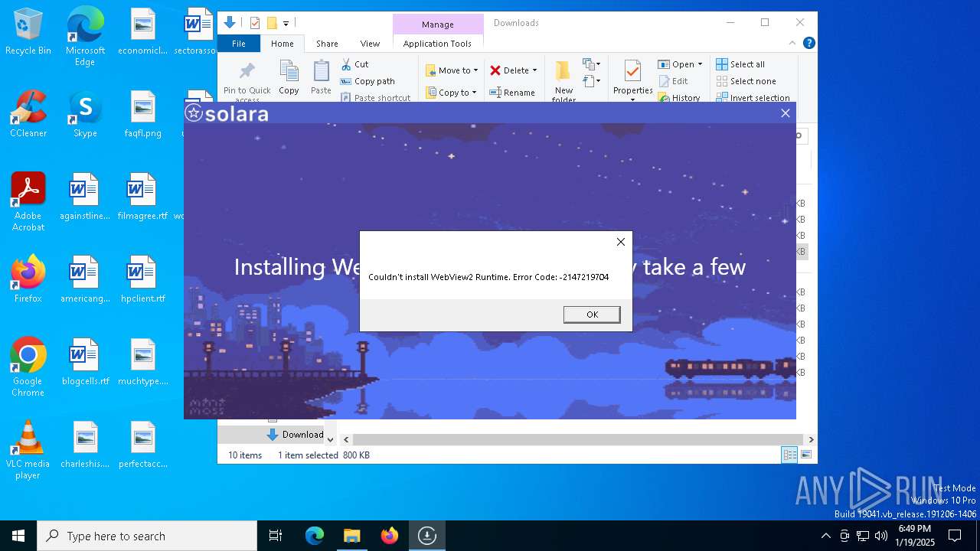Click Copy path in ribbon
Viewport: 980px width, 551px height.
pos(367,81)
